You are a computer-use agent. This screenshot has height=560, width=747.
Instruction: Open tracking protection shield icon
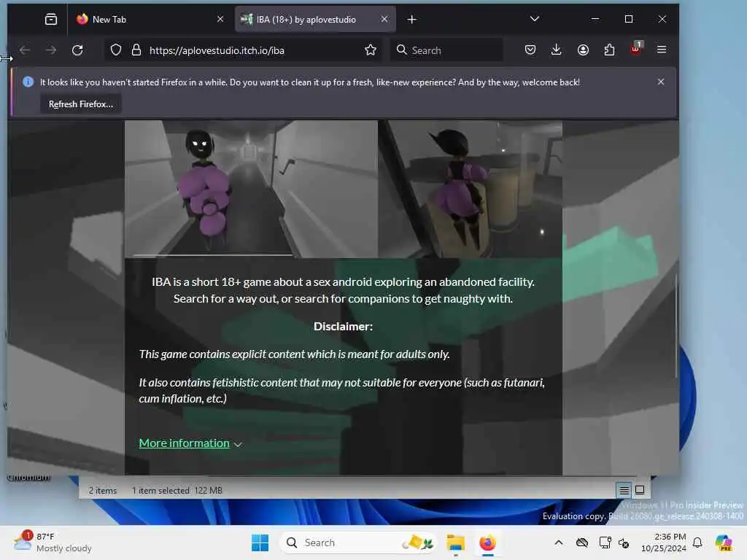116,50
